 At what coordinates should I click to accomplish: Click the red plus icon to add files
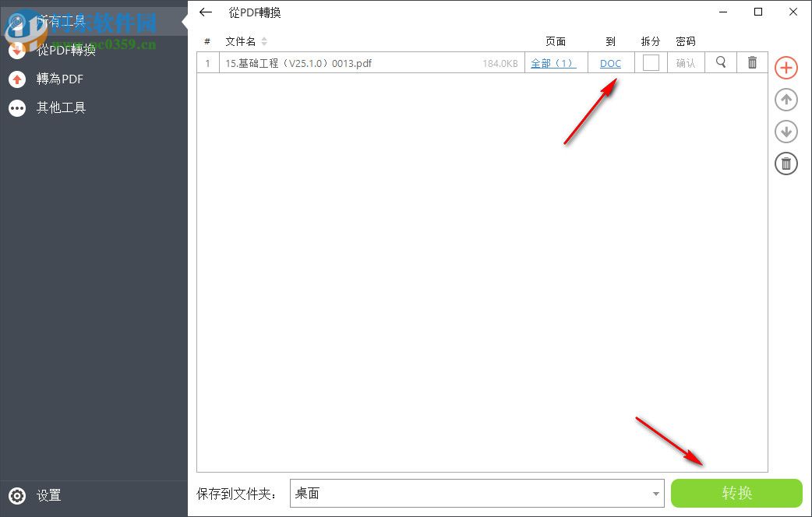click(x=786, y=68)
